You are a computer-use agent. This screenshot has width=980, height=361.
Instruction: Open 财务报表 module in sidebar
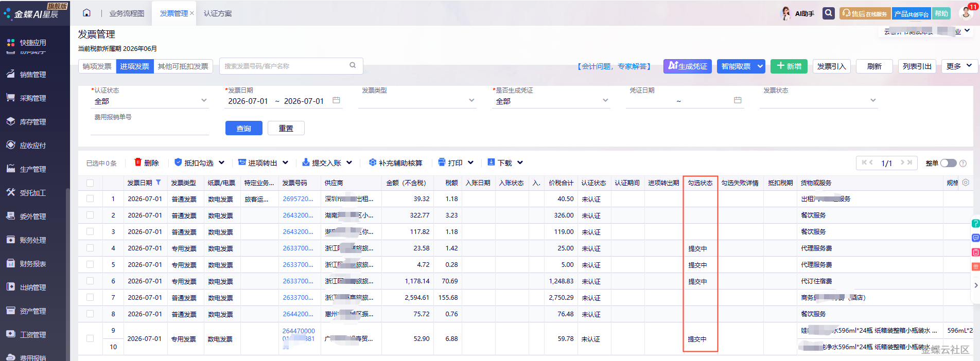click(x=34, y=264)
